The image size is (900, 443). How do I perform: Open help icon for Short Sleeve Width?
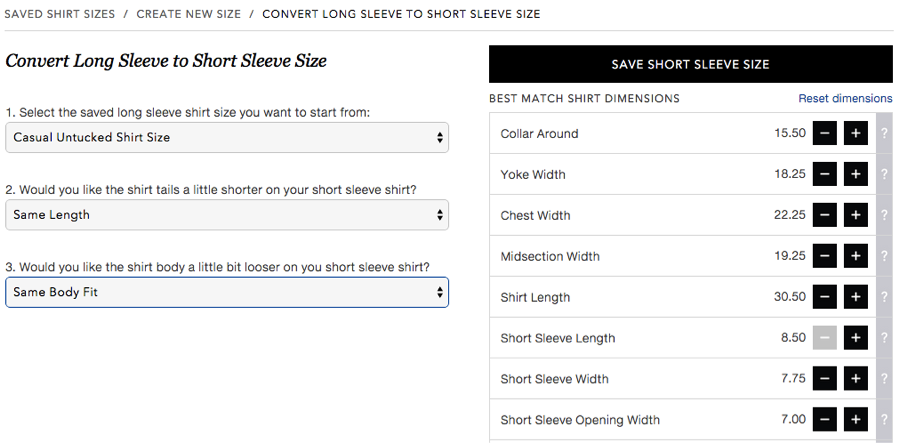885,379
